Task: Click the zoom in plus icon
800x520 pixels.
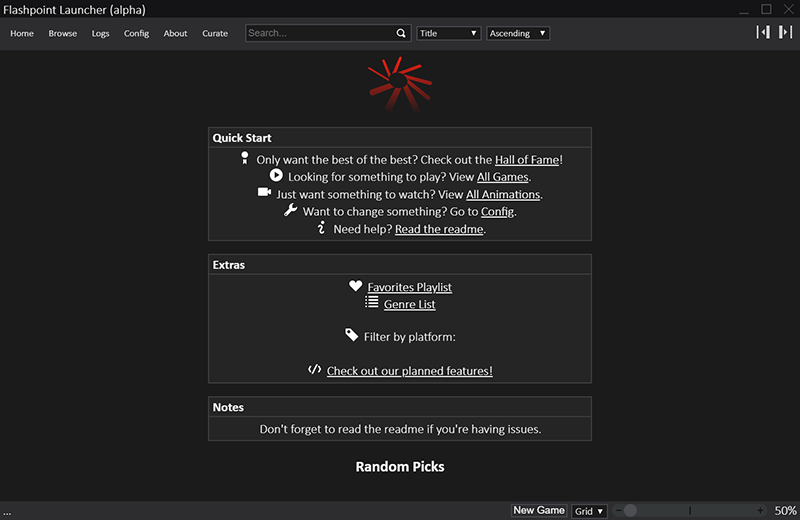Action: pyautogui.click(x=760, y=510)
